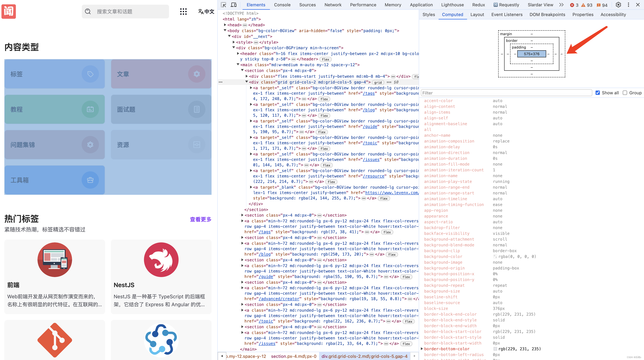This screenshot has height=360, width=644.
Task: Click the language translate icon
Action: tap(201, 12)
